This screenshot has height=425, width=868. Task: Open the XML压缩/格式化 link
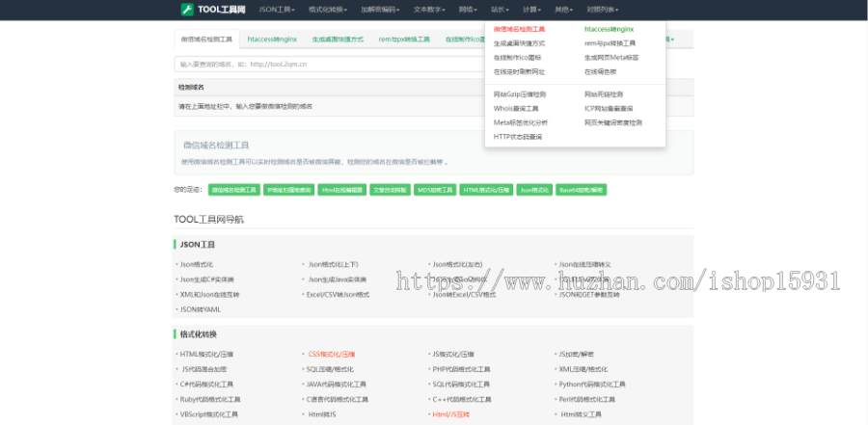pos(583,369)
